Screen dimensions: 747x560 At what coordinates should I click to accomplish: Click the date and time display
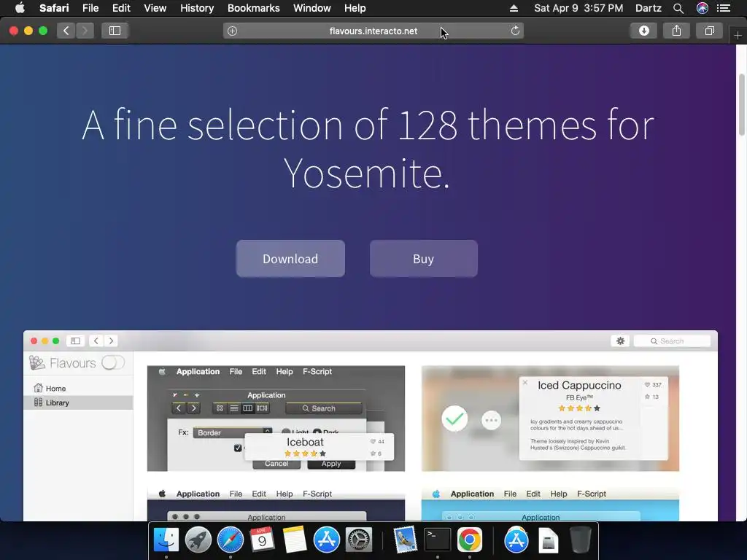[x=578, y=8]
